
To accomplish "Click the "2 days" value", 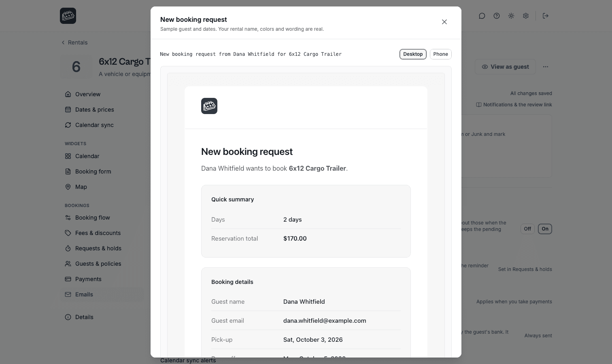I will coord(293,220).
